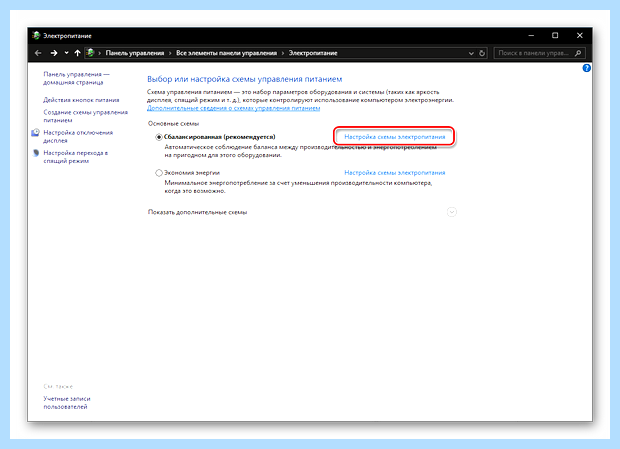
Task: Open breadcrumb 'Все элементы панели управления'
Action: (226, 53)
